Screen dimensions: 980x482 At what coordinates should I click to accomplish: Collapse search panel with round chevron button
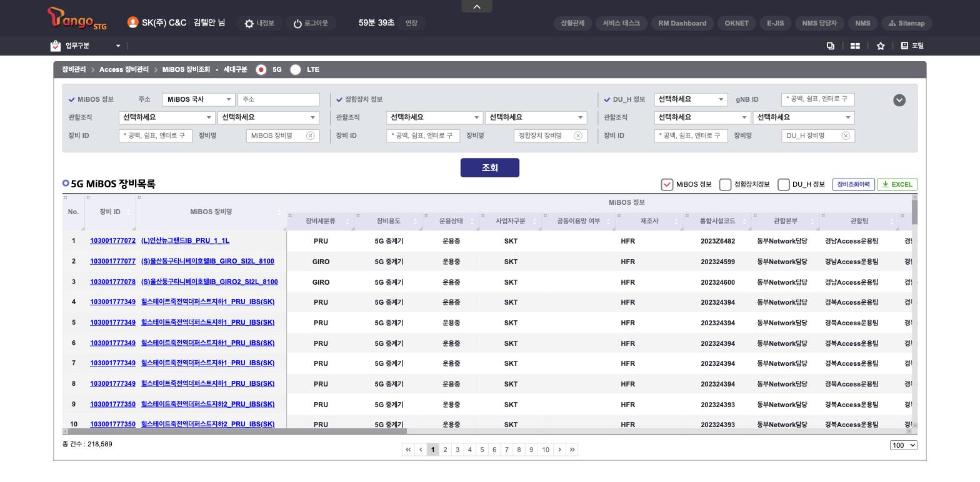[x=899, y=100]
